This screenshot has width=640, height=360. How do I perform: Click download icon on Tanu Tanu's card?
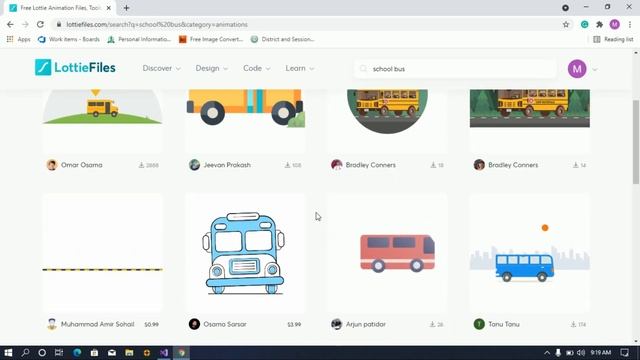(x=573, y=324)
